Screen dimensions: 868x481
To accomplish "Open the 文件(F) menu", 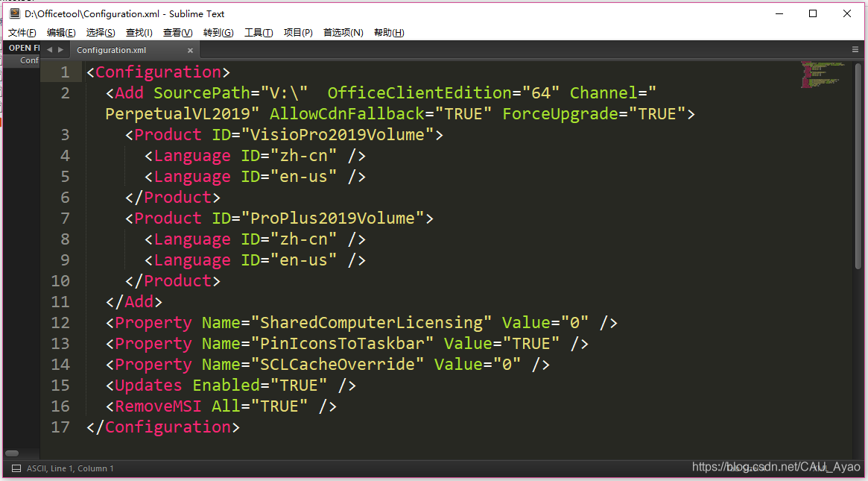I will pos(22,33).
